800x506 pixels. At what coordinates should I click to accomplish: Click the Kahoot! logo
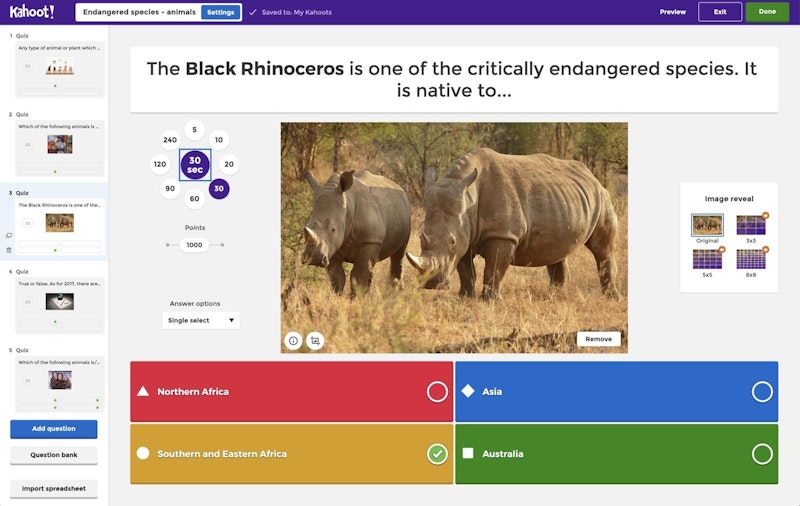click(32, 12)
